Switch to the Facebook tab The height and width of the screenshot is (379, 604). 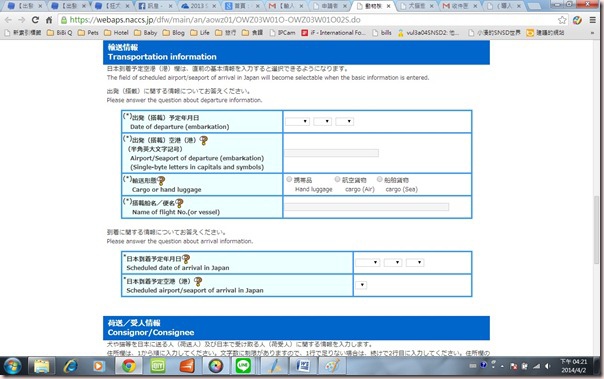pyautogui.click(x=155, y=6)
